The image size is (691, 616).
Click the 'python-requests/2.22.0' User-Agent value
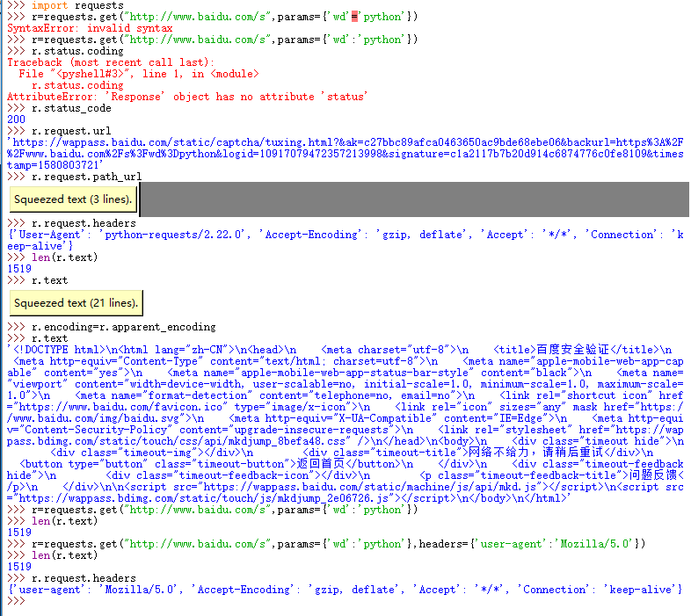pyautogui.click(x=173, y=235)
